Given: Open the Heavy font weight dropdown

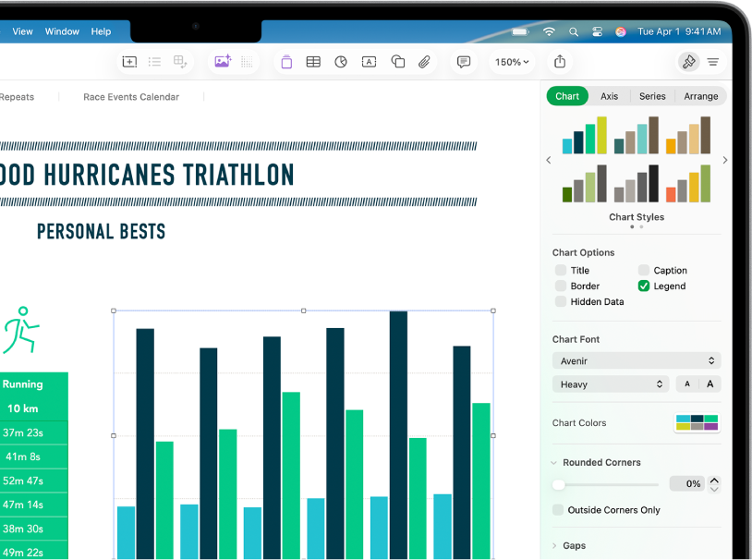Looking at the screenshot, I should click(x=610, y=383).
